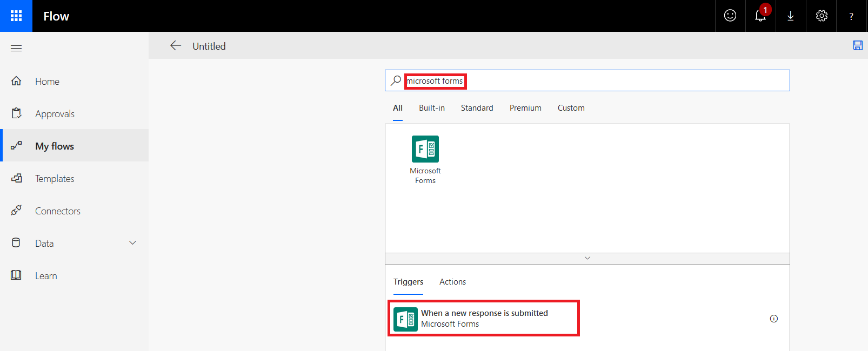
Task: Open the notifications bell
Action: click(760, 16)
